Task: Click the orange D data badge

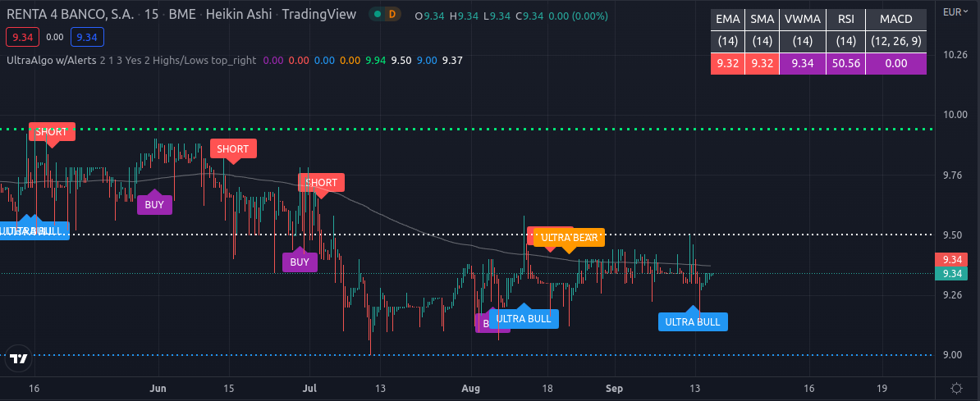Action: pos(392,14)
